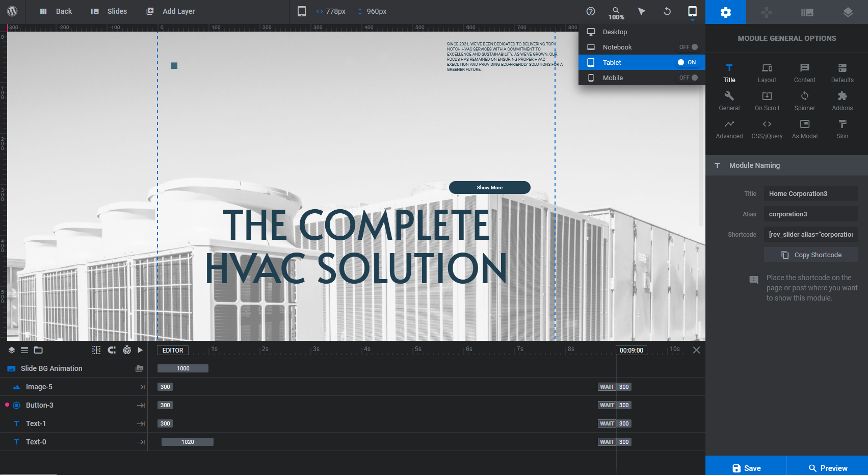Select the General wrench icon

pyautogui.click(x=729, y=101)
